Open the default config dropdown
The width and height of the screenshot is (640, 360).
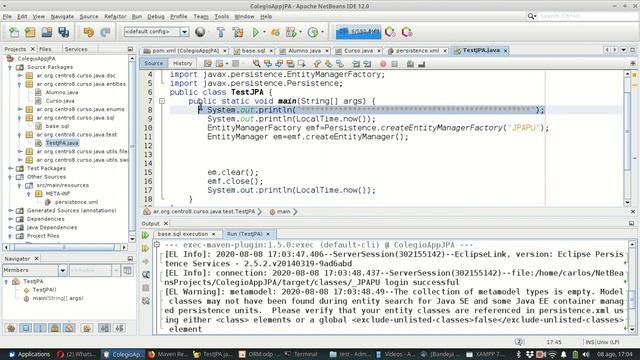[184, 32]
